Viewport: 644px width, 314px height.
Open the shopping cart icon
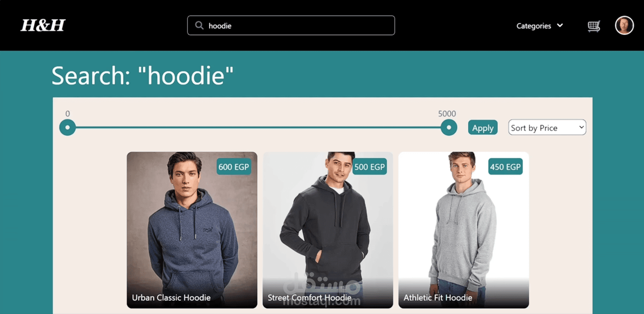[x=594, y=26]
